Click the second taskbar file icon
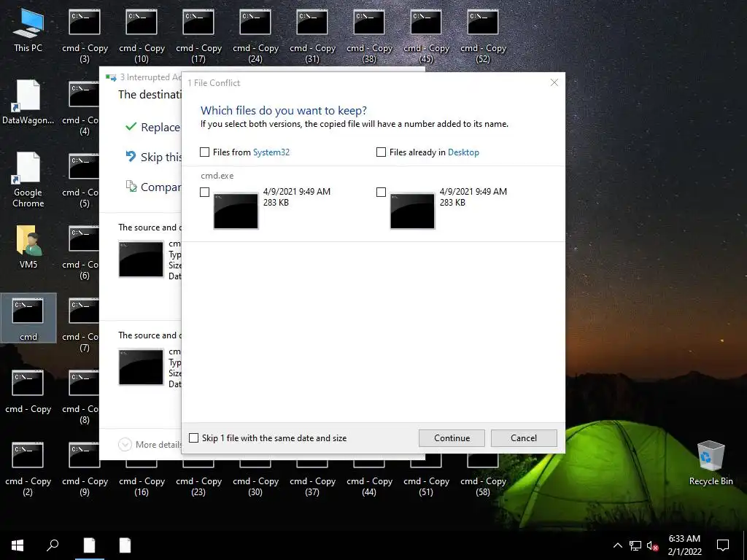Image resolution: width=747 pixels, height=560 pixels. [125, 545]
